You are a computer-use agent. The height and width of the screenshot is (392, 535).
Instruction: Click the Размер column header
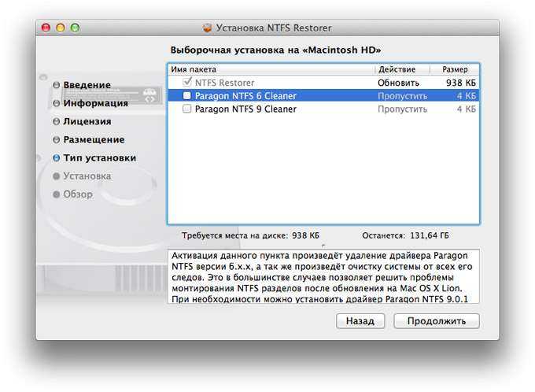(455, 69)
